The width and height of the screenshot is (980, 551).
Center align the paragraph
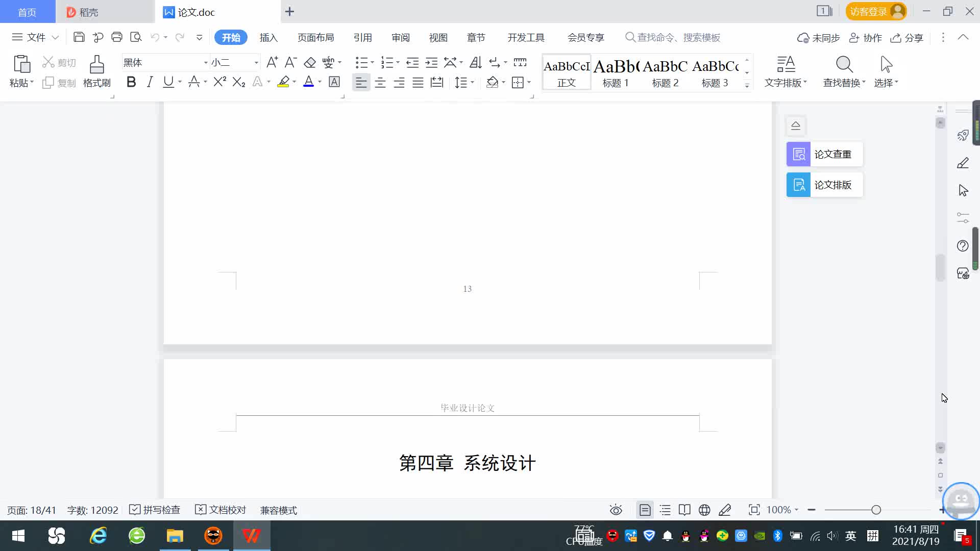point(380,82)
